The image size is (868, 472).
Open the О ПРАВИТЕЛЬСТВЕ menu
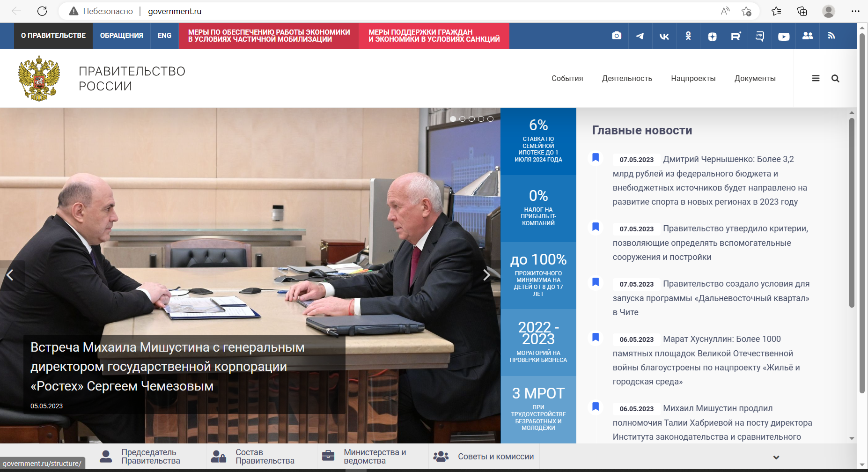coord(53,36)
